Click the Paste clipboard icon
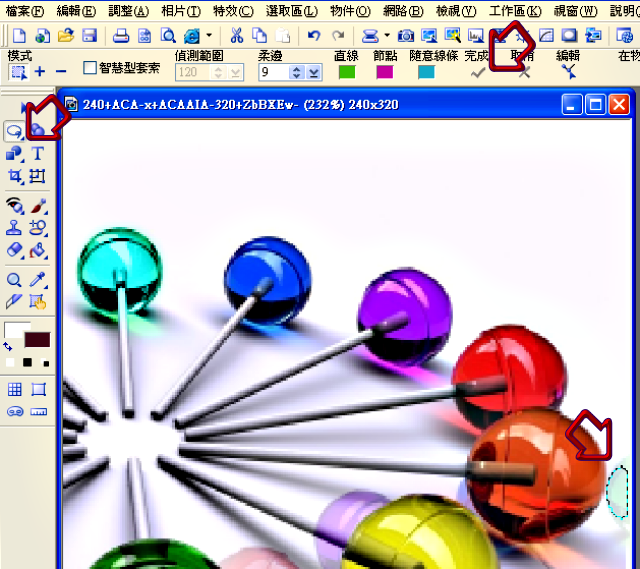This screenshot has width=640, height=569. click(282, 36)
